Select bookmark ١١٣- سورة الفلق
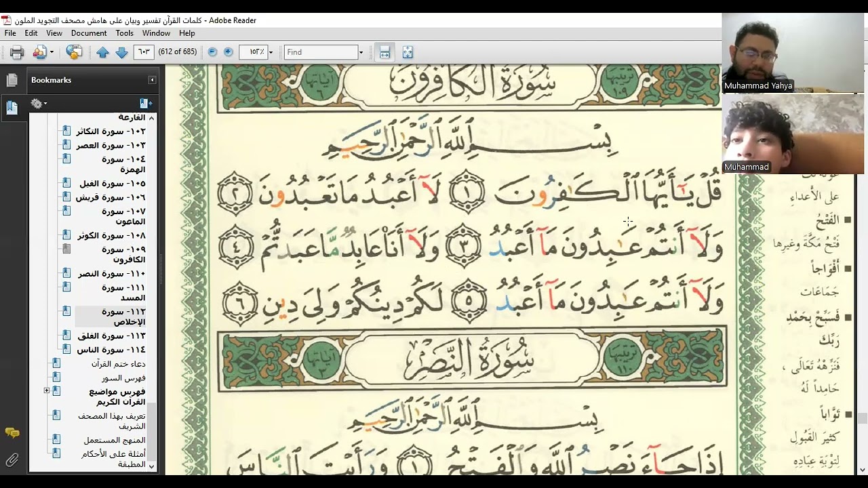This screenshot has height=488, width=868. click(x=111, y=336)
